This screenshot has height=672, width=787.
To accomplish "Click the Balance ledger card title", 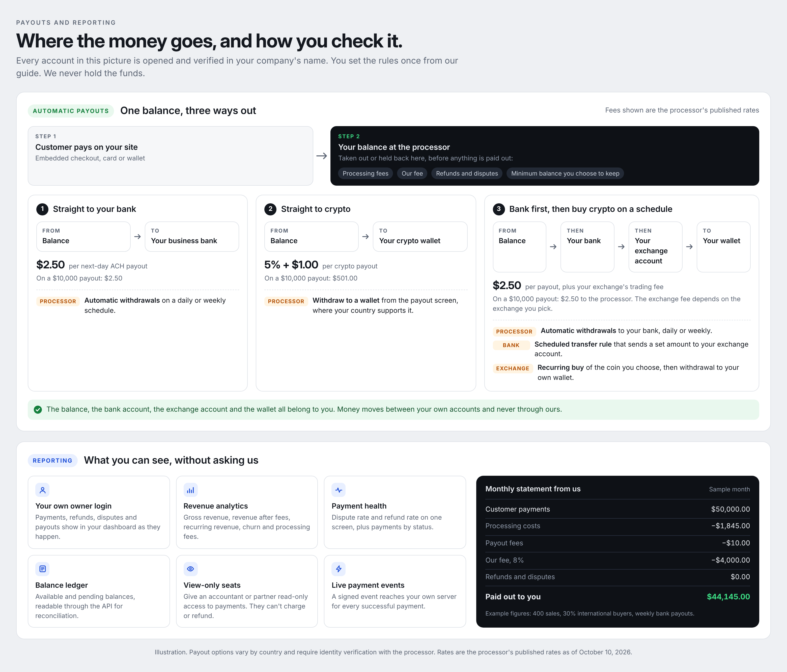I will pyautogui.click(x=62, y=585).
